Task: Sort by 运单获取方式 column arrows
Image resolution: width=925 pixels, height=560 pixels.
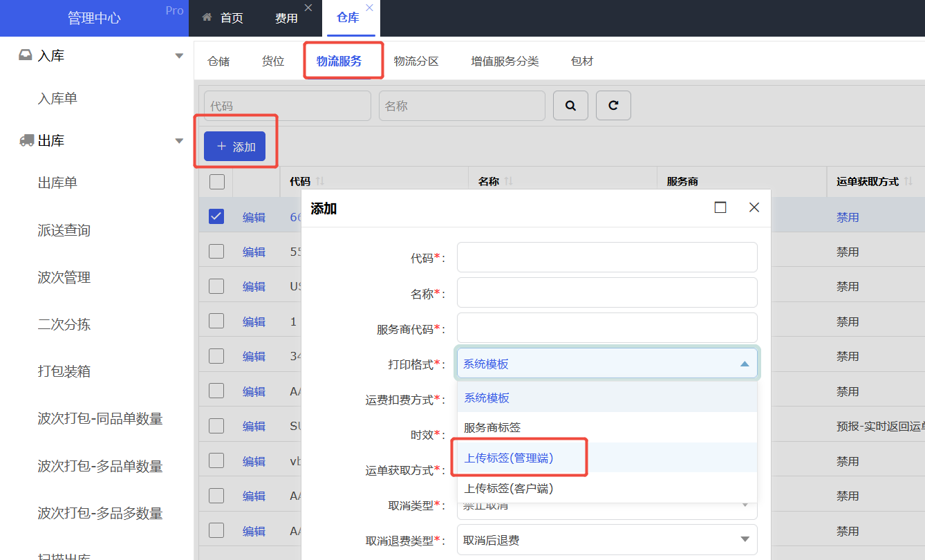Action: [908, 181]
